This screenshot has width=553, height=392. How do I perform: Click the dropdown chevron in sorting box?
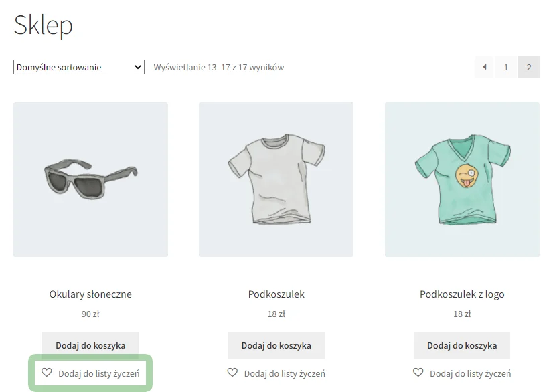pyautogui.click(x=138, y=67)
